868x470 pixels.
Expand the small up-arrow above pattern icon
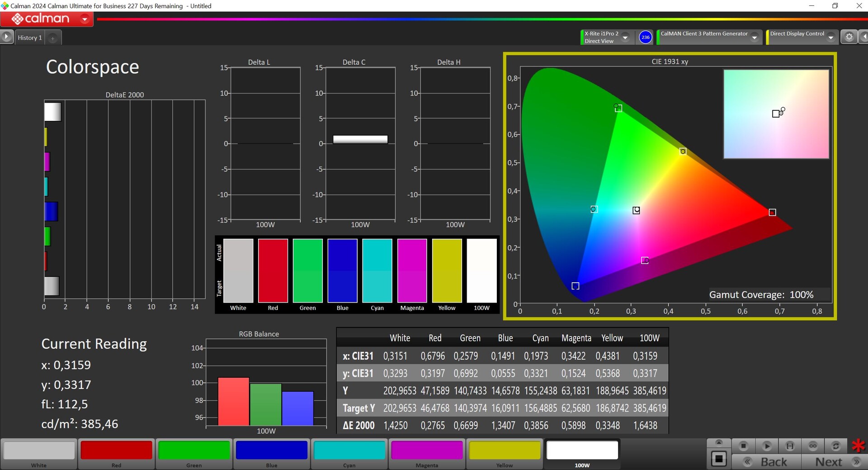719,442
